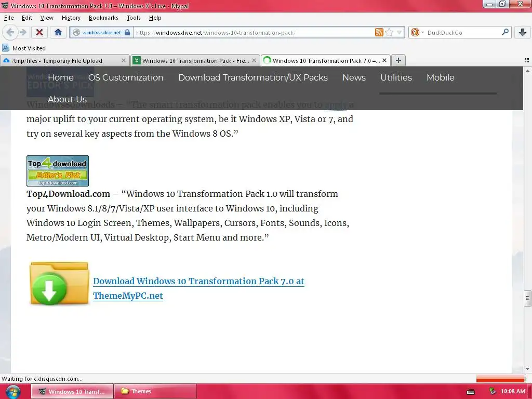Switch to the Temporary File Upload tab
Image resolution: width=532 pixels, height=399 pixels.
(x=64, y=61)
